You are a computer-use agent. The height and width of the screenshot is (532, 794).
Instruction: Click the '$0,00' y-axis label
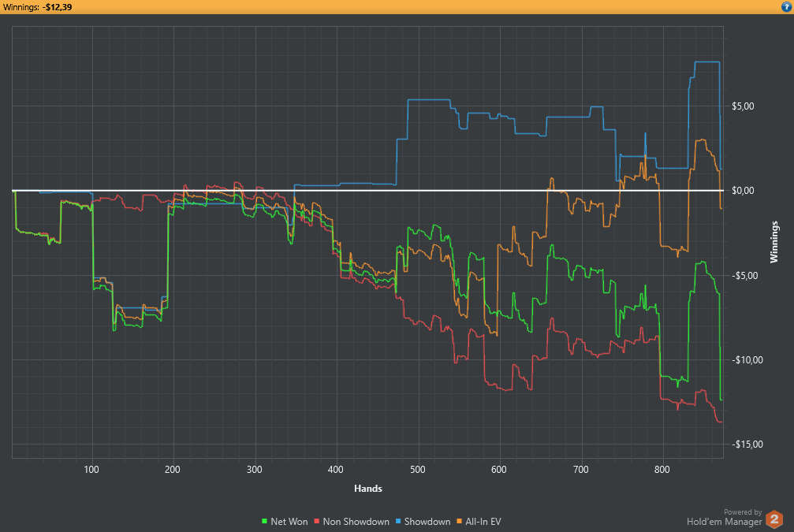tap(743, 191)
